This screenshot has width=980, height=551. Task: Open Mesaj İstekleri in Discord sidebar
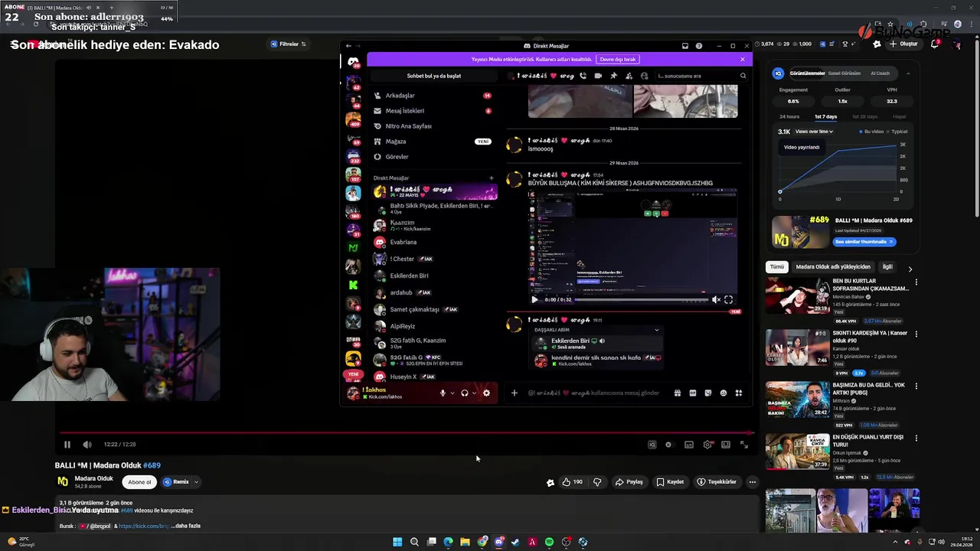click(x=433, y=111)
